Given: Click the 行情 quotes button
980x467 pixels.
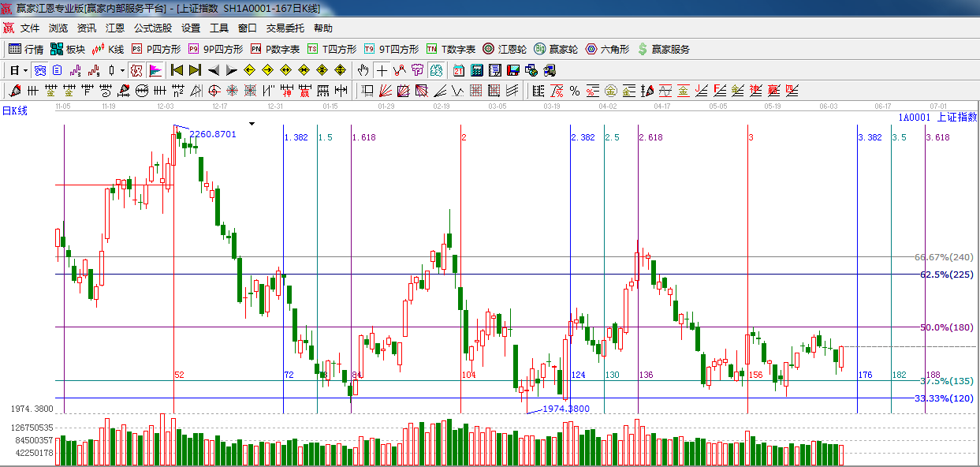Looking at the screenshot, I should tap(25, 49).
